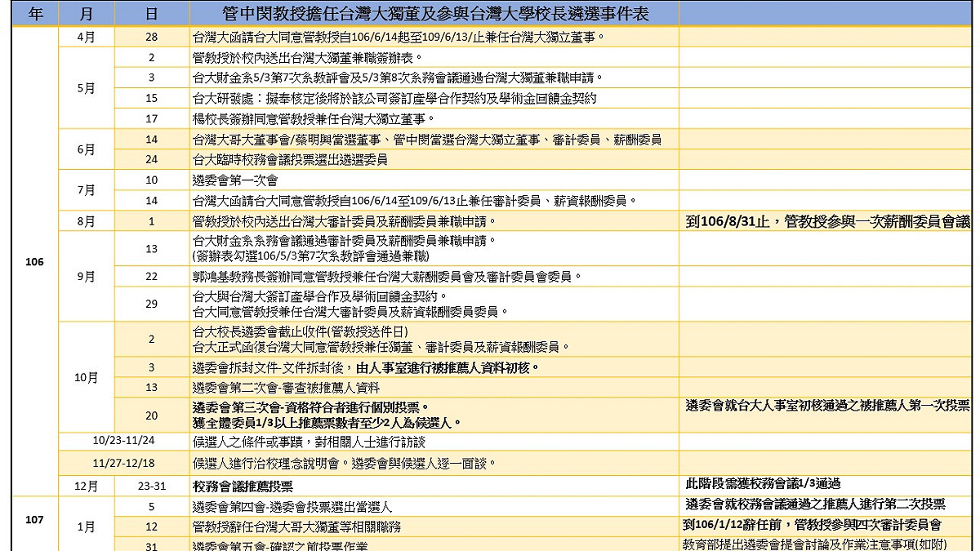980x551 pixels.
Task: Select the day cell '29' in 9月
Action: click(151, 304)
